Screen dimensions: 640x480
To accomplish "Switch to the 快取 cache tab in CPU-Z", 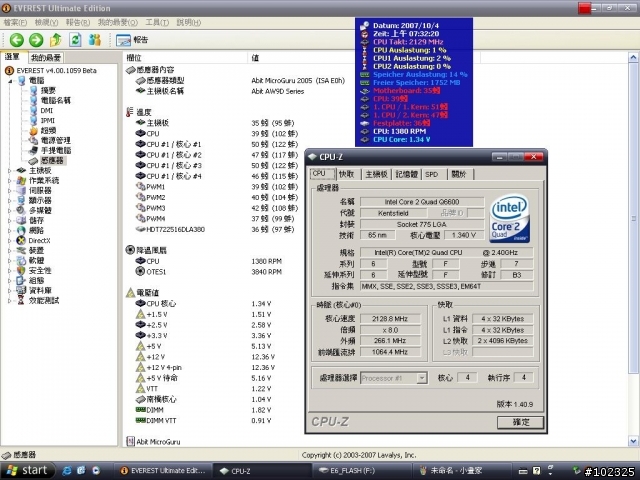I will (x=347, y=174).
